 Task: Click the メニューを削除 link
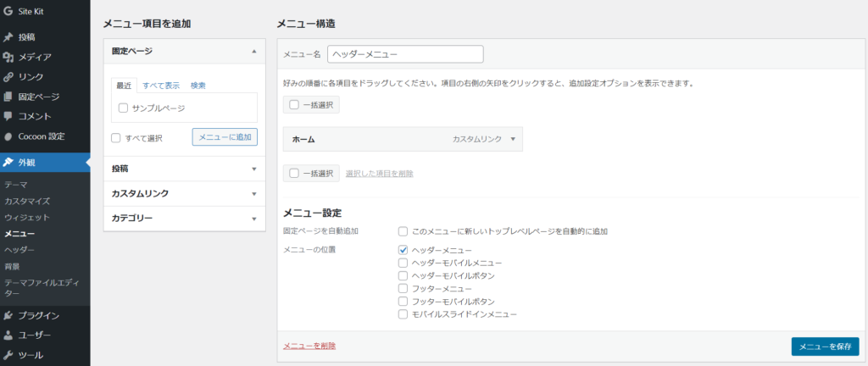(309, 346)
